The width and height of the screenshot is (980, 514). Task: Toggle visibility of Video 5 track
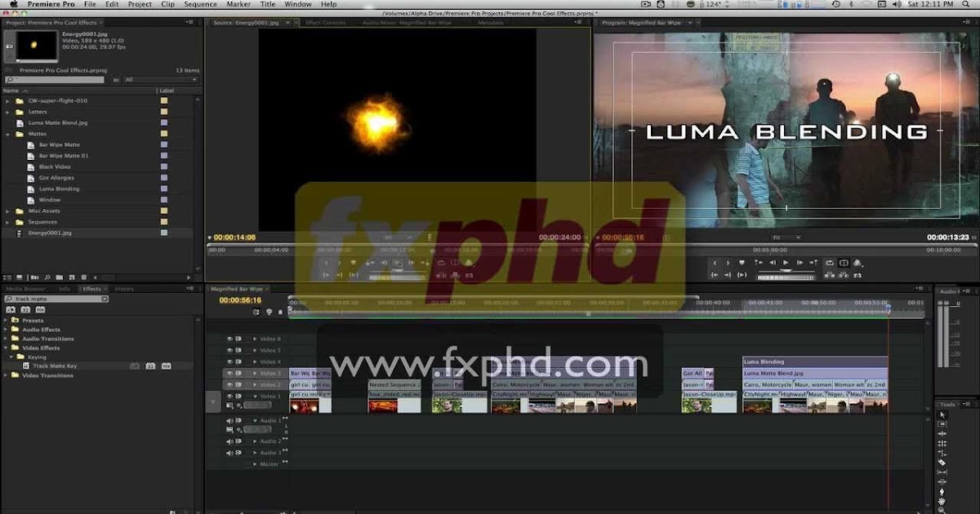[x=229, y=350]
